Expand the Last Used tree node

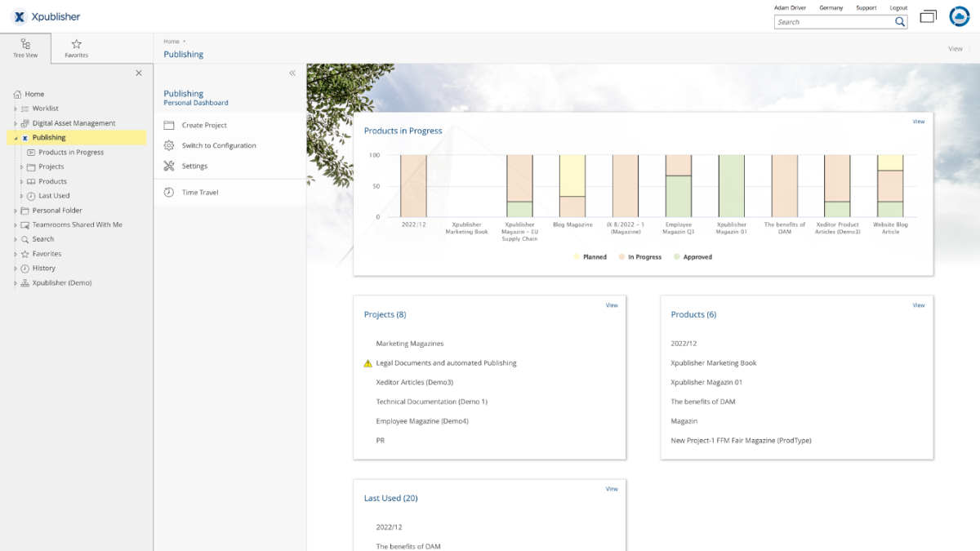point(21,196)
